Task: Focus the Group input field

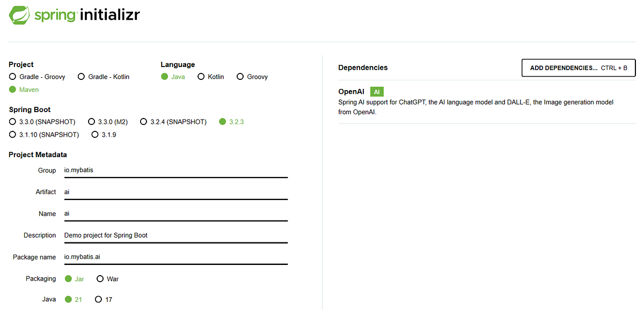Action: click(175, 170)
